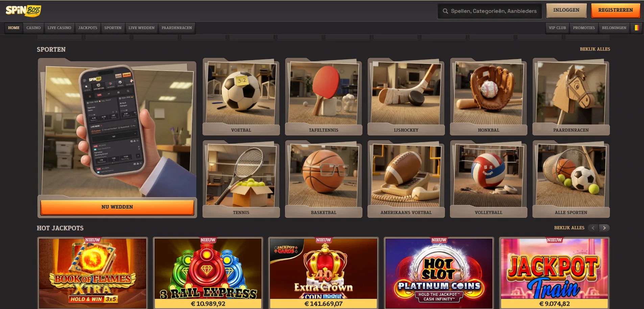Screen dimensions: 644x309
Task: Open the PAARDENRACEN menu item
Action: point(176,28)
